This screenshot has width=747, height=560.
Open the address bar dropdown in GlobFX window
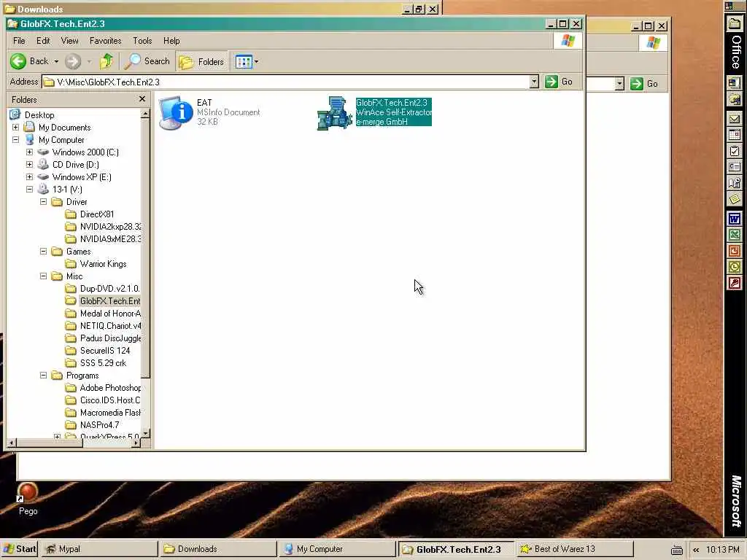click(534, 82)
